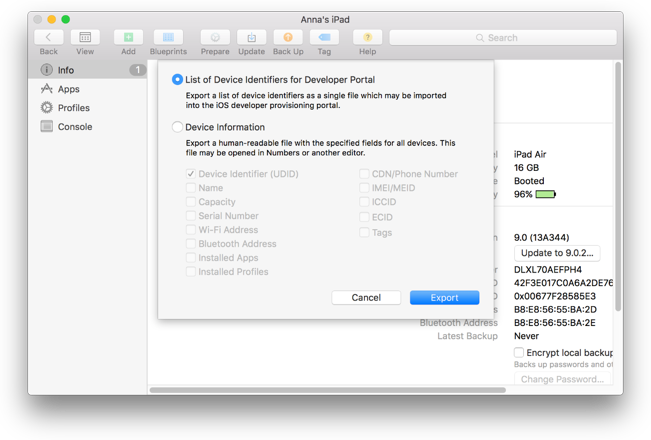
Task: Click the Back Up toolbar icon
Action: (x=288, y=37)
